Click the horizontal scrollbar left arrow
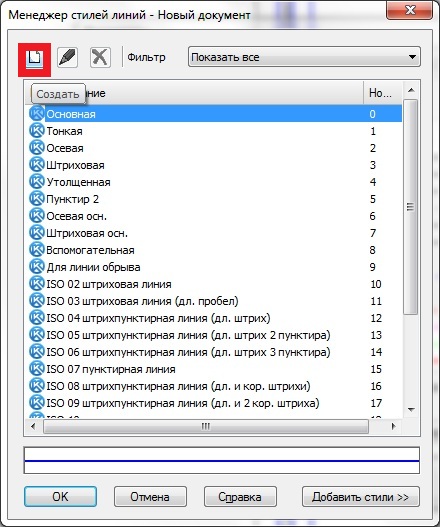Screen dimensions: 440x527 pos(33,427)
